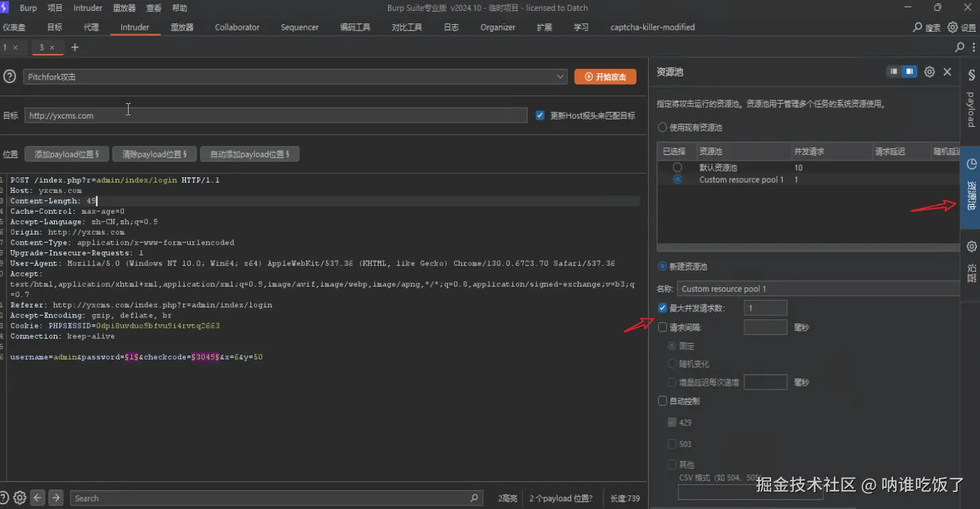Switch to the 仪表盘 tab
Image resolution: width=980 pixels, height=509 pixels.
tap(14, 28)
